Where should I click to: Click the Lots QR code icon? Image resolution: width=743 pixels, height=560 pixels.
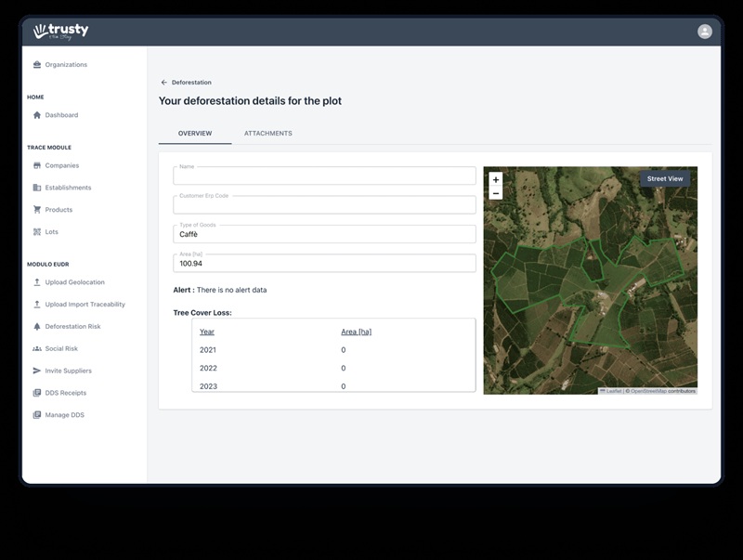click(37, 232)
